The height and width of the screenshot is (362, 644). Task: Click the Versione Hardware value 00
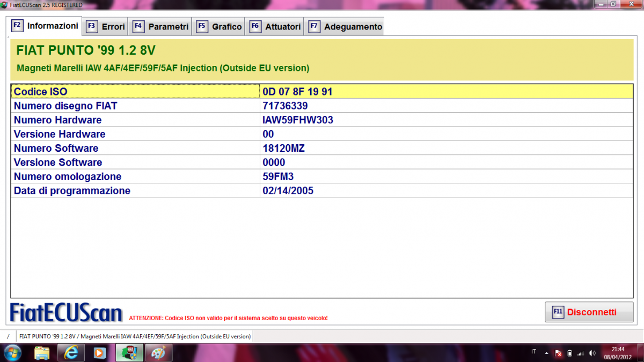268,134
